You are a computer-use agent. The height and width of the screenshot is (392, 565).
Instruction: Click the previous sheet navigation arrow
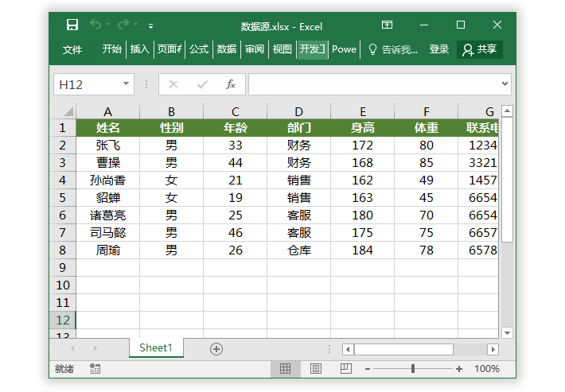click(72, 348)
